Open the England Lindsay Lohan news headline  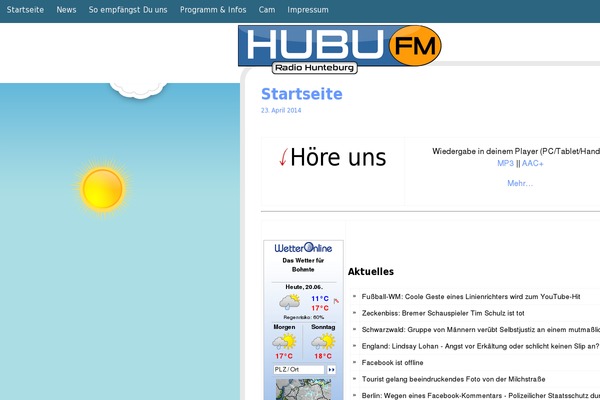[x=480, y=346]
